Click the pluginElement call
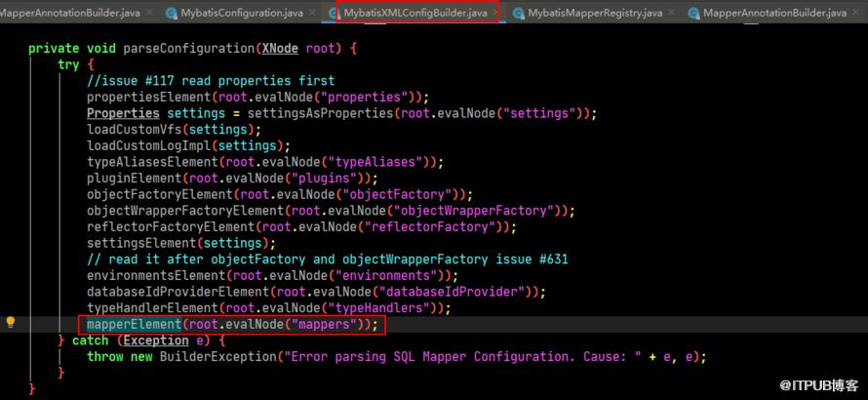The image size is (868, 400). 134,179
